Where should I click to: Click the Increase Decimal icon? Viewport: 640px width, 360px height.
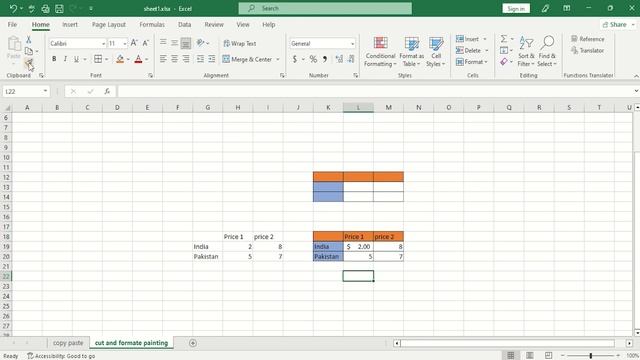339,59
